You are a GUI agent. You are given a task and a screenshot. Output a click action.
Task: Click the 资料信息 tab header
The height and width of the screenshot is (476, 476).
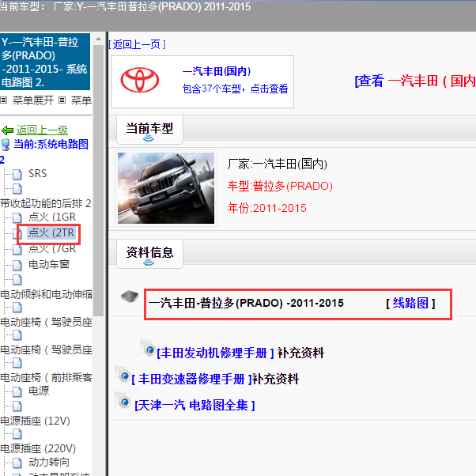point(149,254)
